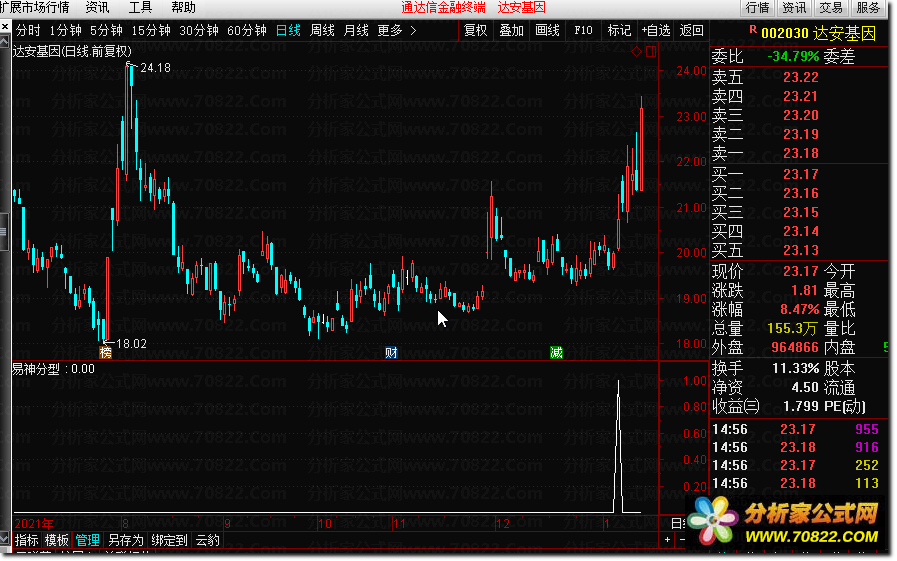Expand the 更多 periods list
The width and height of the screenshot is (897, 561).
396,30
